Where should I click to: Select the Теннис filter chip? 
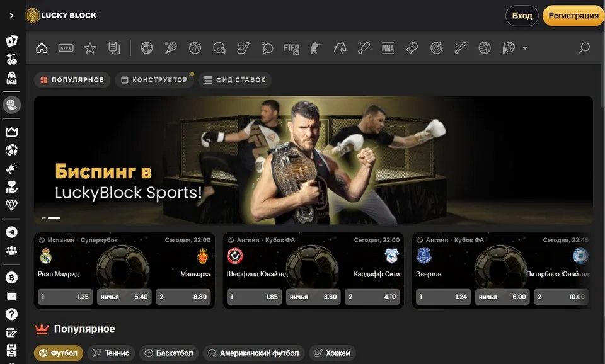[111, 353]
